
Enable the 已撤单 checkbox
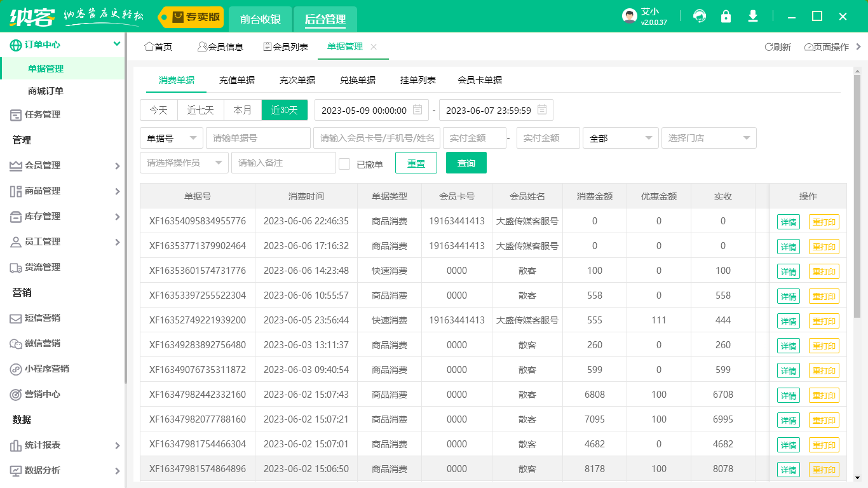pos(345,163)
